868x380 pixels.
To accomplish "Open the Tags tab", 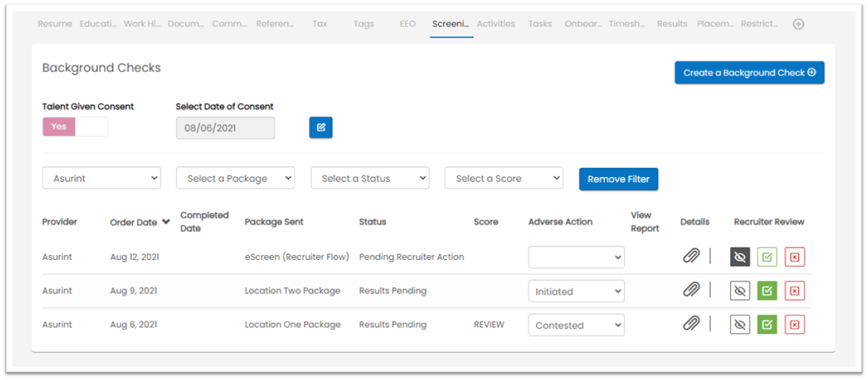I will coord(363,24).
